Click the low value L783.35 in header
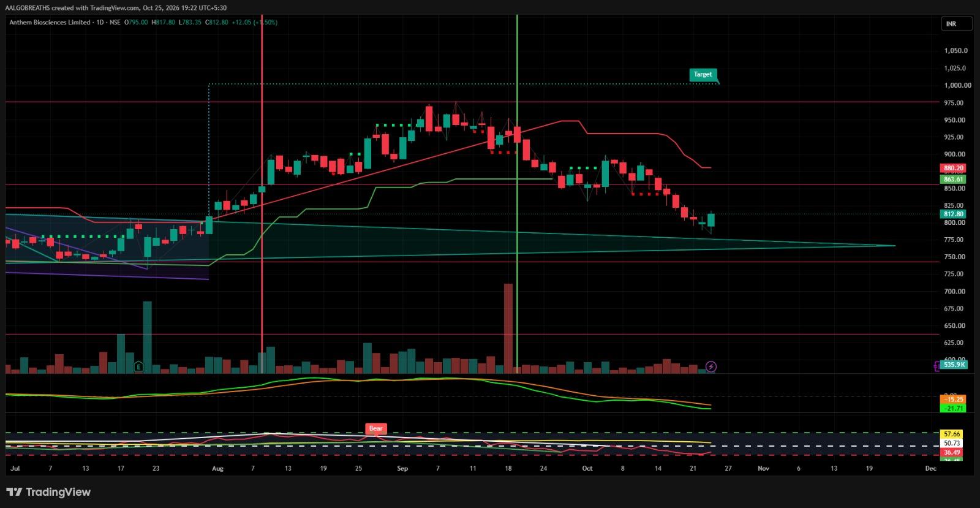Screen dimensions: 980x508 coord(190,22)
